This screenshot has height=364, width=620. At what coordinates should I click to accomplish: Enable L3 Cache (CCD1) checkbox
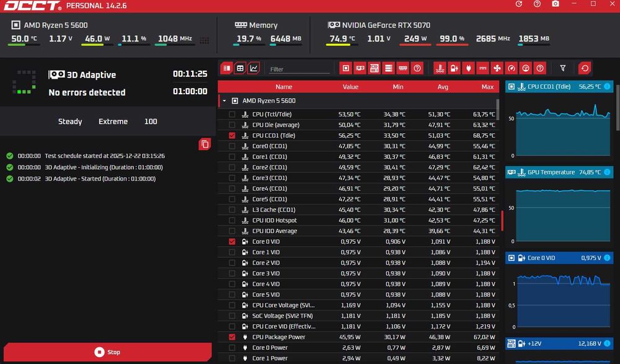point(232,210)
